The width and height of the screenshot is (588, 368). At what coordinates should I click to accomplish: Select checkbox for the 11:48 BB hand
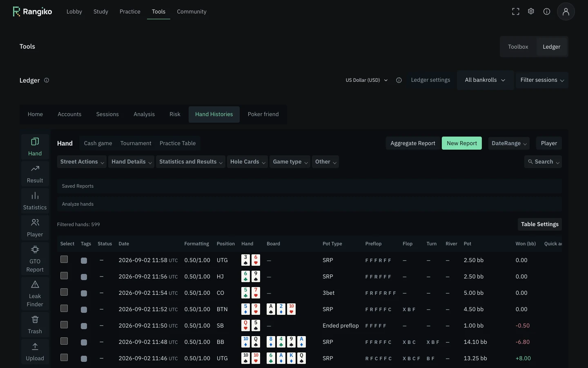[x=64, y=341]
